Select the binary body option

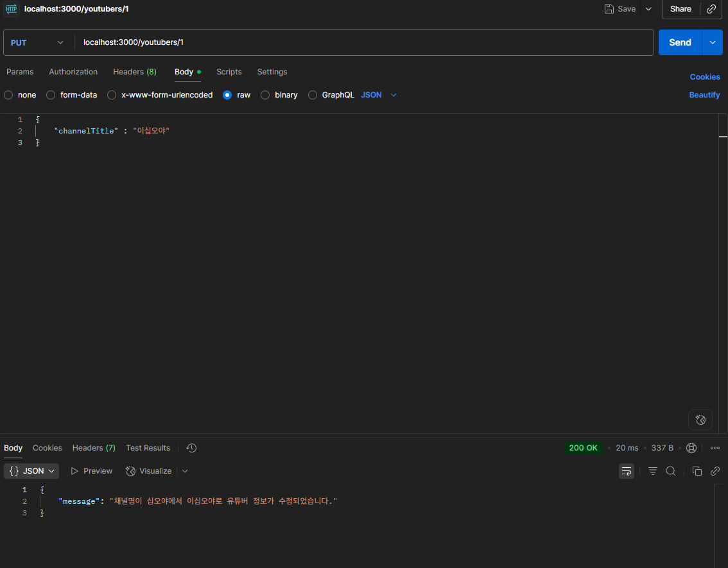tap(265, 95)
